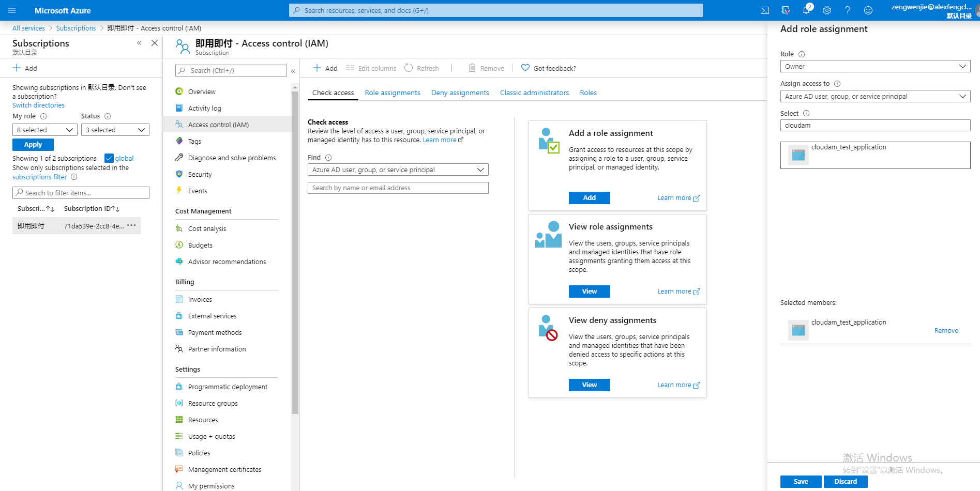Open Cloud Shell from top bar
Viewport: 980px width, 491px height.
point(765,10)
